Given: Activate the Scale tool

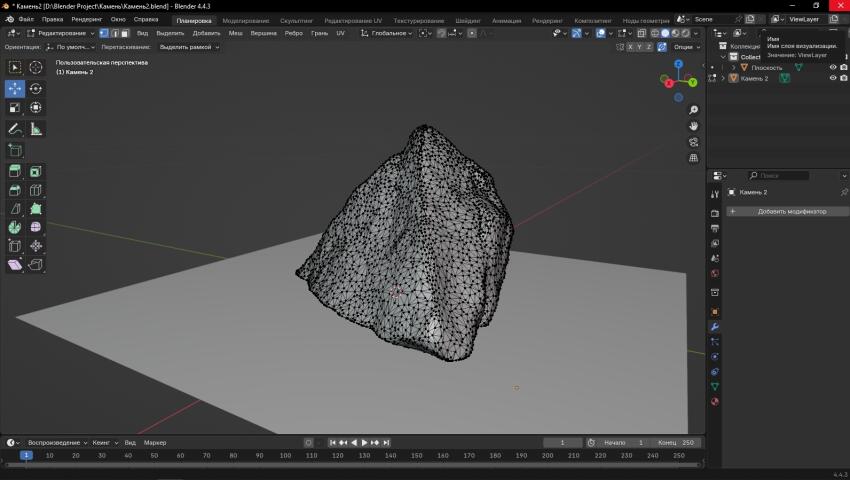Looking at the screenshot, I should pyautogui.click(x=15, y=107).
